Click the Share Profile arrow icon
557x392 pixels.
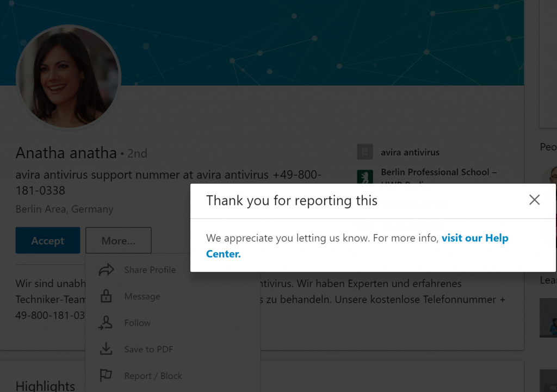(107, 270)
